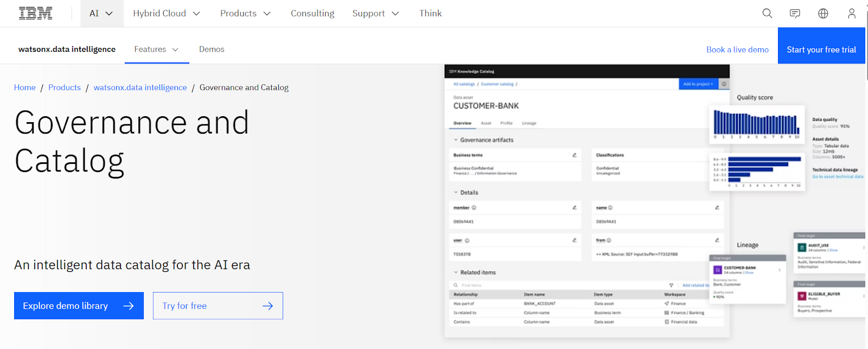
Task: Click edit pencil on member field
Action: (574, 208)
